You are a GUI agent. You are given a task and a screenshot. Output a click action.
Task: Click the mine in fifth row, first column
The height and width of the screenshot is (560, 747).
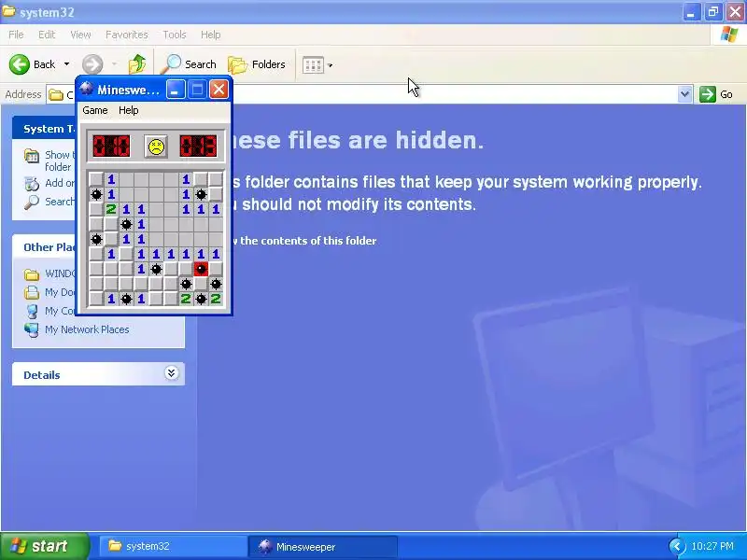[x=96, y=239]
